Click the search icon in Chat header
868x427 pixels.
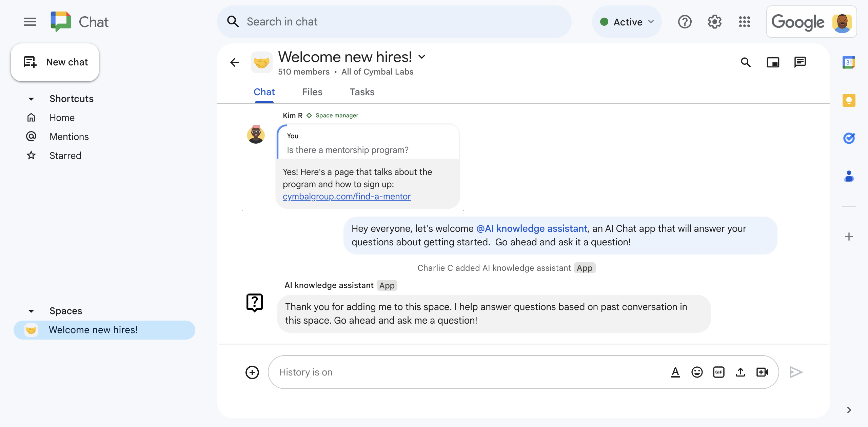pyautogui.click(x=746, y=61)
